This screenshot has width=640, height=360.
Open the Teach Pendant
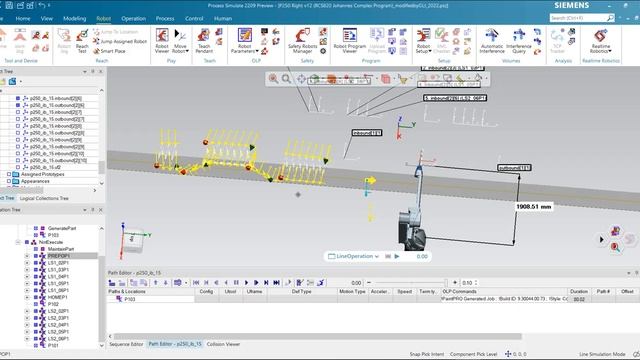pos(204,41)
